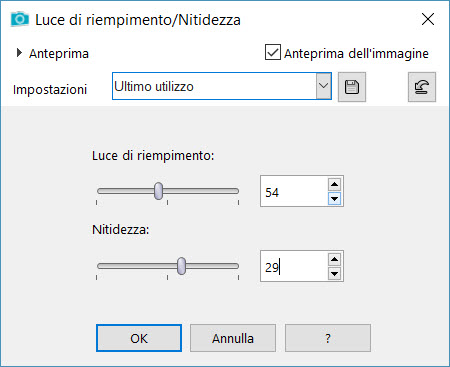Close the Luce di riempimento/Nitidezza dialog
Screen dimensions: 450x367
(x=428, y=19)
